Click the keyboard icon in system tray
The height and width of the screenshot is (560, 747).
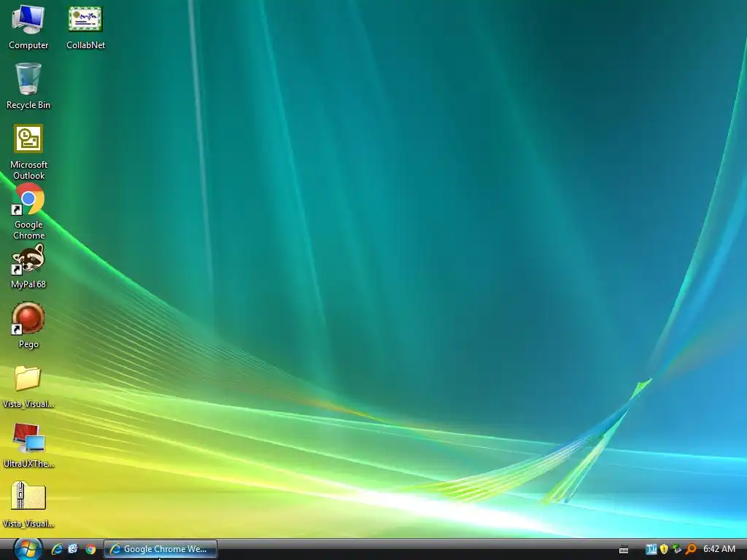click(624, 550)
